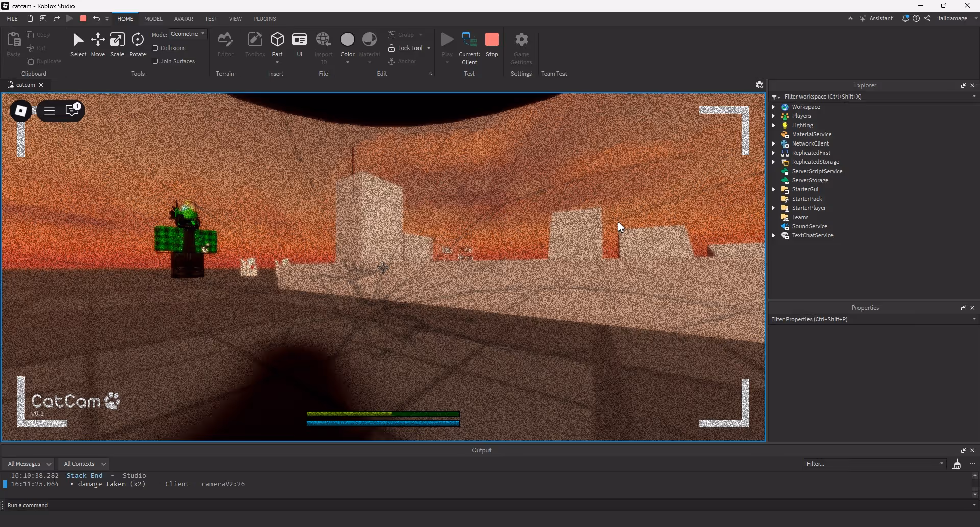Switch to the PLUGINS tab
The width and height of the screenshot is (980, 527).
264,19
